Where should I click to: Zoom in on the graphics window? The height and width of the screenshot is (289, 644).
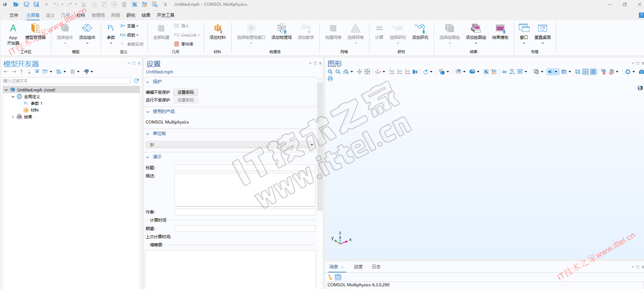[x=330, y=72]
